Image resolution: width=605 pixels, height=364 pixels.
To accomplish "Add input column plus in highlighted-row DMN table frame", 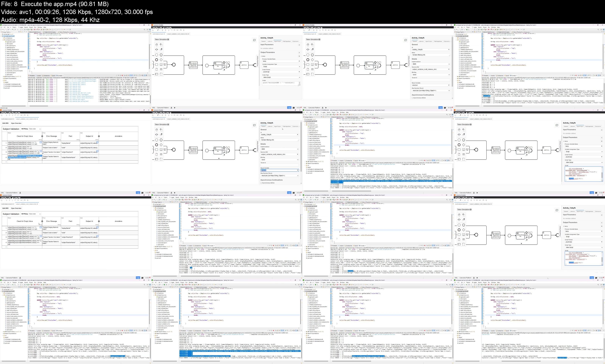I will pos(42,136).
